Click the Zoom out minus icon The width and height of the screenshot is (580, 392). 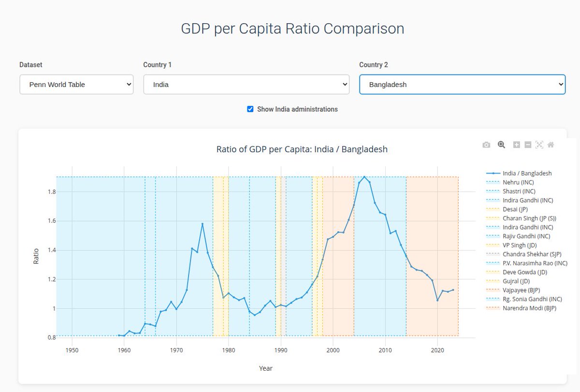click(528, 145)
